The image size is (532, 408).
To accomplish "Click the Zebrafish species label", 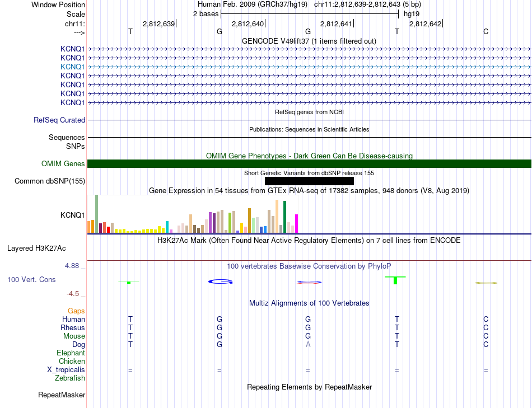I will pyautogui.click(x=70, y=378).
